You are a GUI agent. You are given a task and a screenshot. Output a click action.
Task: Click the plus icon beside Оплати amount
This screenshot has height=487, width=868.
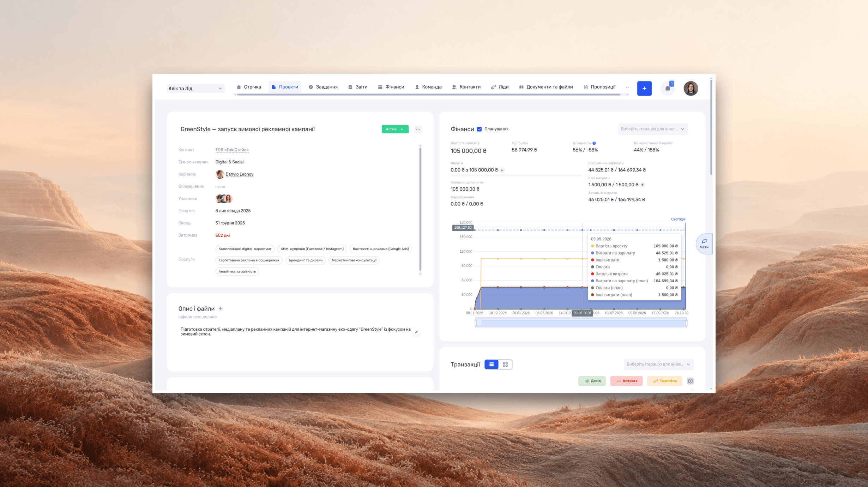(x=502, y=170)
